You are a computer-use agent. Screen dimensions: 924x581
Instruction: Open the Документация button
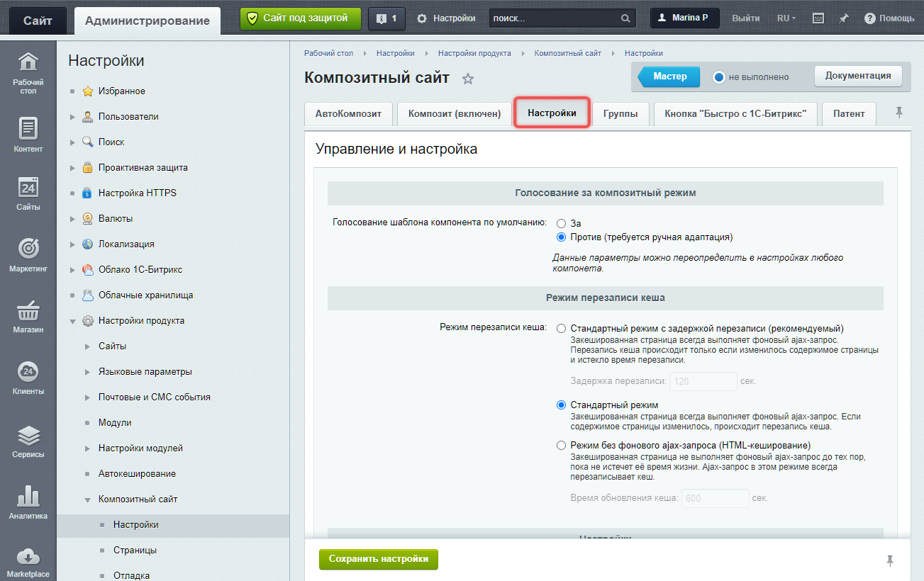click(x=857, y=77)
